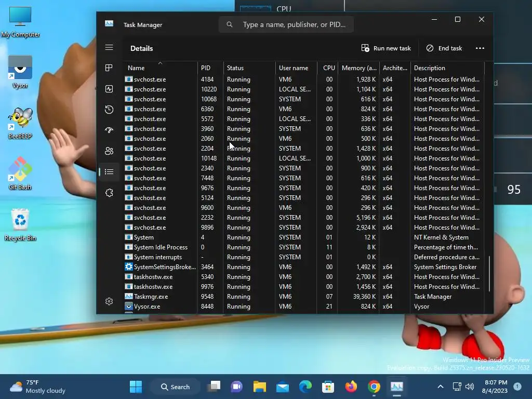The width and height of the screenshot is (532, 399).
Task: Open the Windows Start menu
Action: (136, 387)
